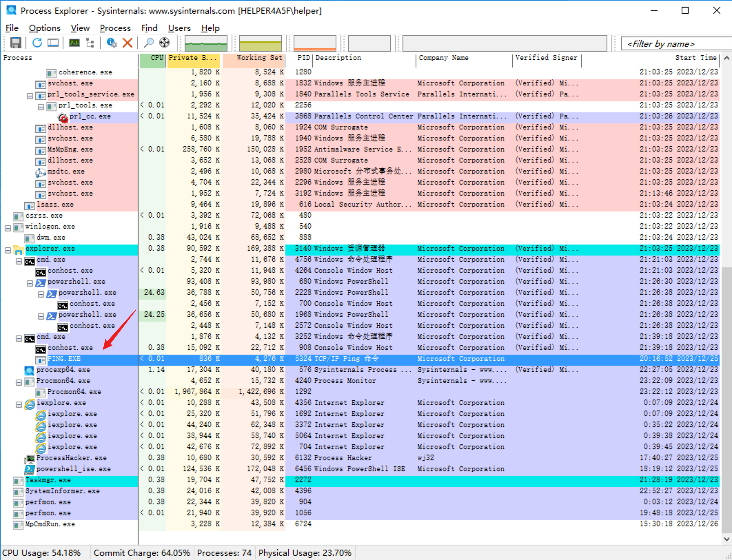Click the Refresh Now toolbar icon
The height and width of the screenshot is (560, 732).
pyautogui.click(x=37, y=43)
